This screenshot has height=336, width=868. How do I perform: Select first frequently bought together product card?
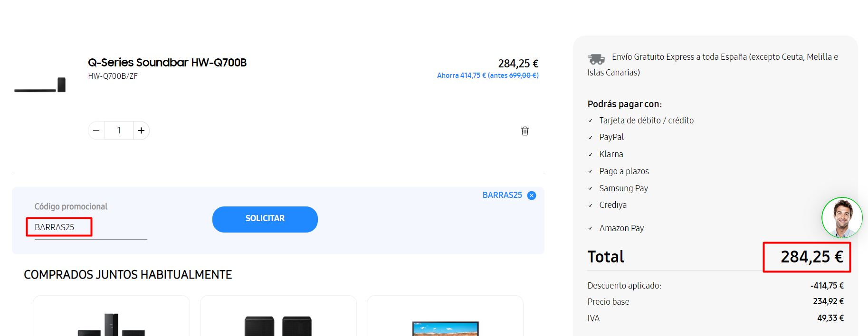[x=111, y=318]
